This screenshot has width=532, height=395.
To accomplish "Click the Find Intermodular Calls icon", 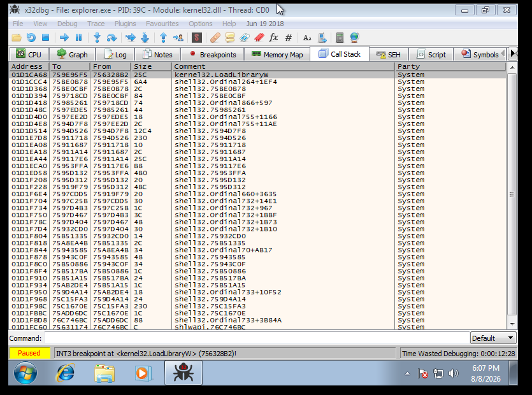I will click(322, 38).
